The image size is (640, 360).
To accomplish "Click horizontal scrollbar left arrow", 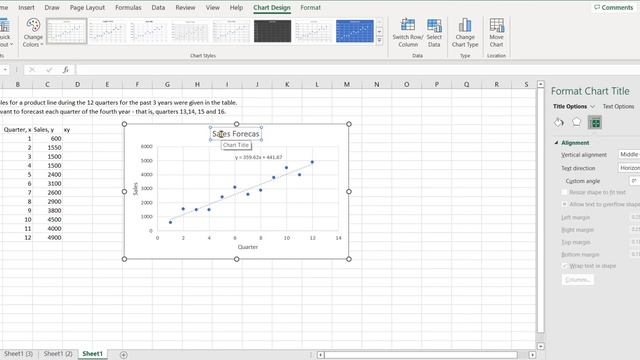I will 320,355.
